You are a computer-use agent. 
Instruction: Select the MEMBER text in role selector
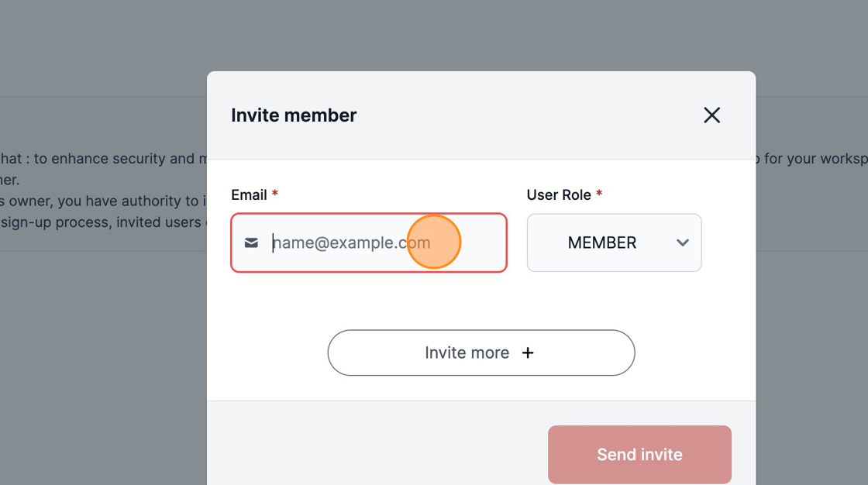click(x=602, y=242)
